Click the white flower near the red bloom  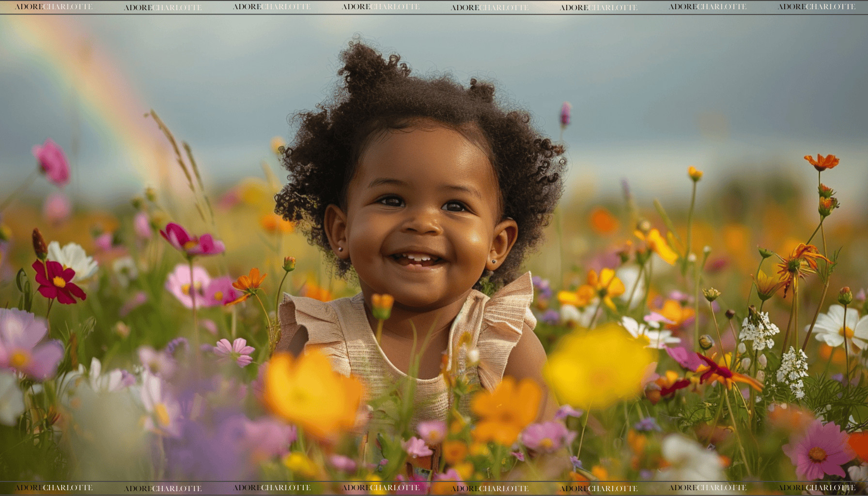pyautogui.click(x=74, y=260)
